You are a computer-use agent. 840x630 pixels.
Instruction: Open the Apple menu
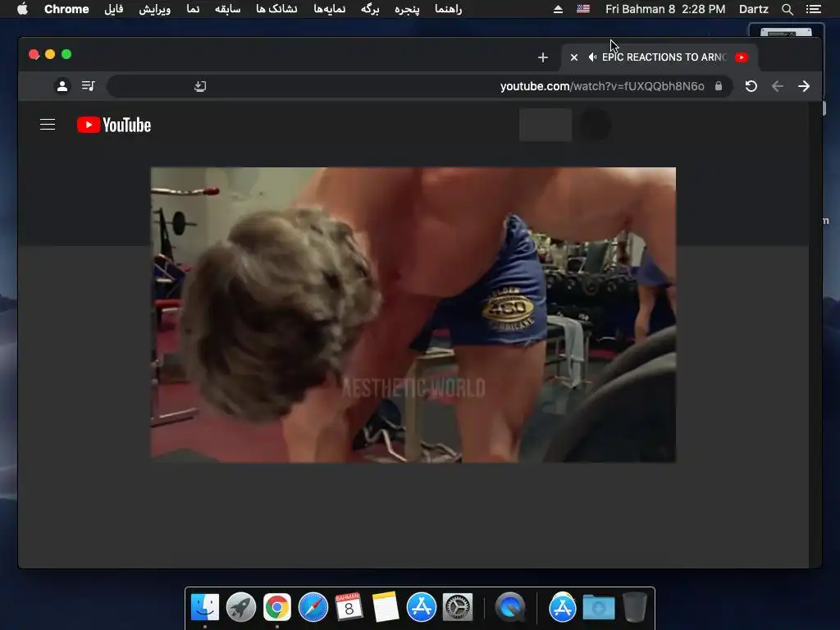pos(22,9)
